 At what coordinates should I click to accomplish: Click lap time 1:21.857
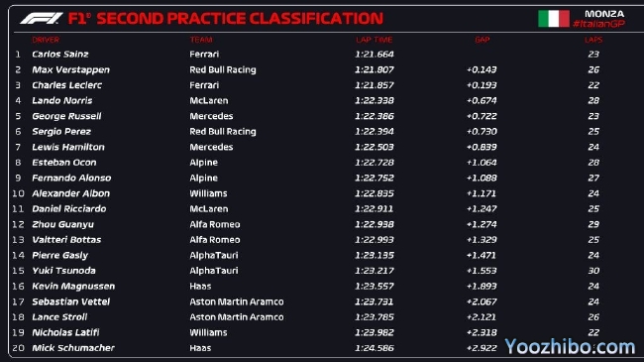click(x=375, y=85)
